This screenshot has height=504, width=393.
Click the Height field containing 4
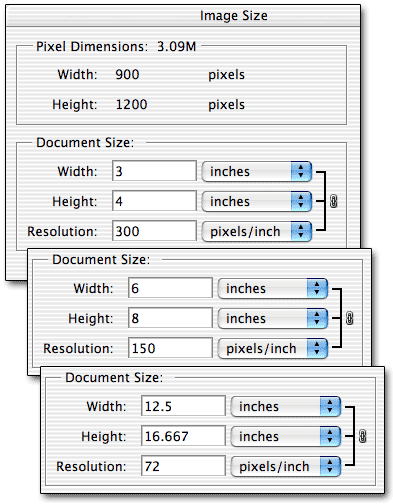154,201
